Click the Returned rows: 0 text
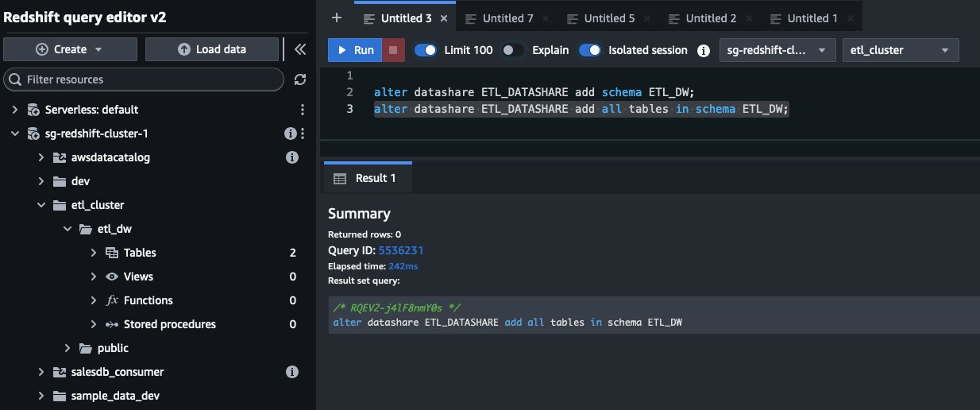Viewport: 980px width, 410px height. (365, 234)
